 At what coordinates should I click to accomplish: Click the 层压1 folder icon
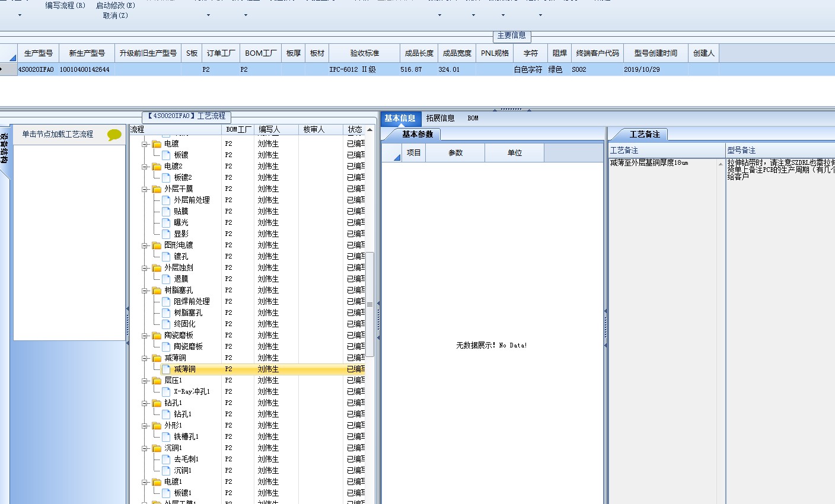point(157,381)
